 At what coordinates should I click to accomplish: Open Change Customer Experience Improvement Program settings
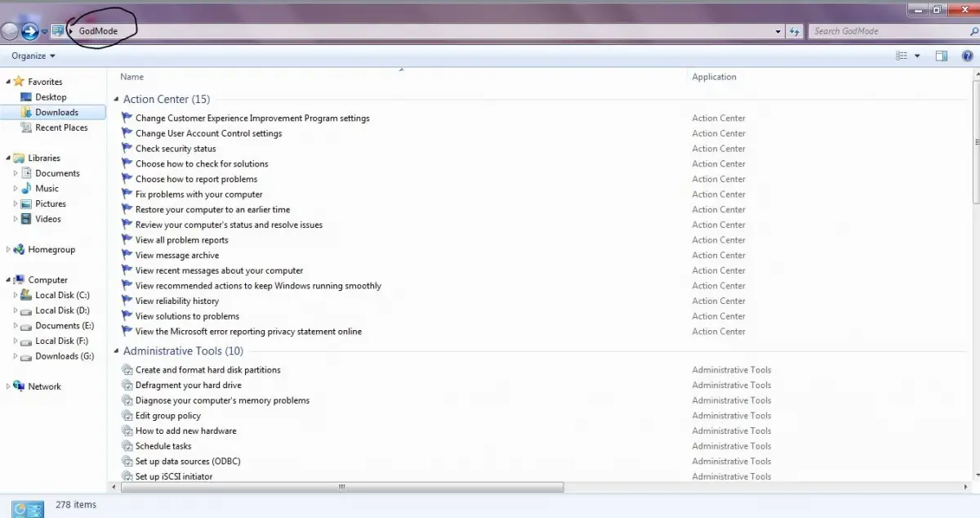(252, 118)
